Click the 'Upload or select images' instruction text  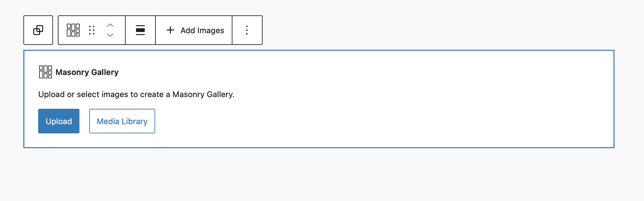click(x=136, y=95)
